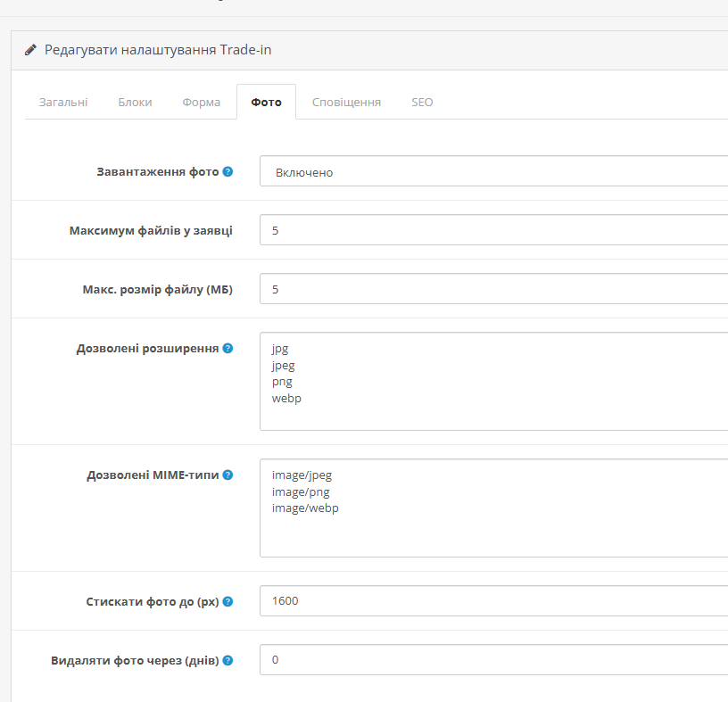
Task: Click the label Дозволені розширення
Action: [147, 349]
